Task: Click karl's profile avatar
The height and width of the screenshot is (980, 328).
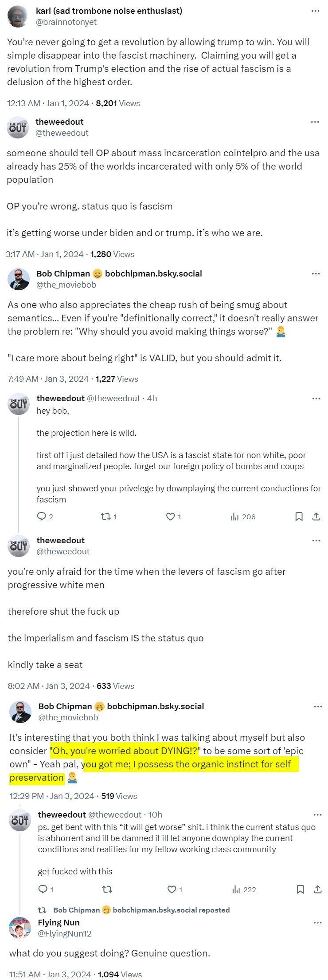Action: pos(18,16)
